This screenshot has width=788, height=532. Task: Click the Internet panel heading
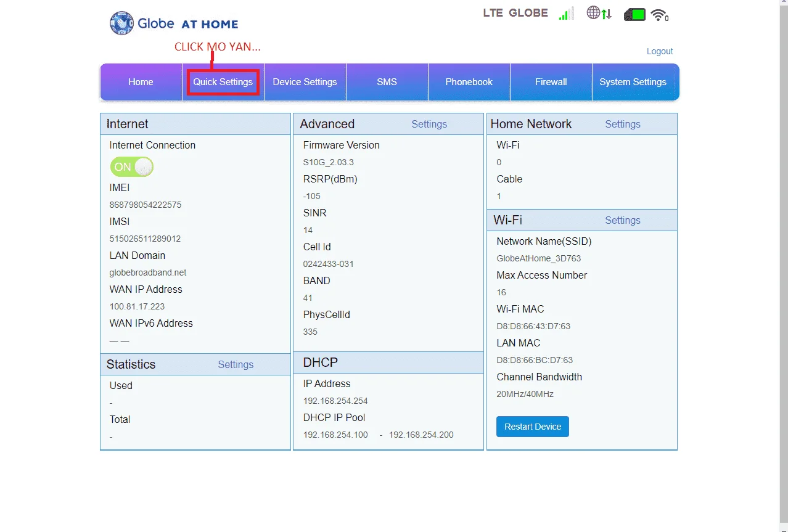[128, 124]
